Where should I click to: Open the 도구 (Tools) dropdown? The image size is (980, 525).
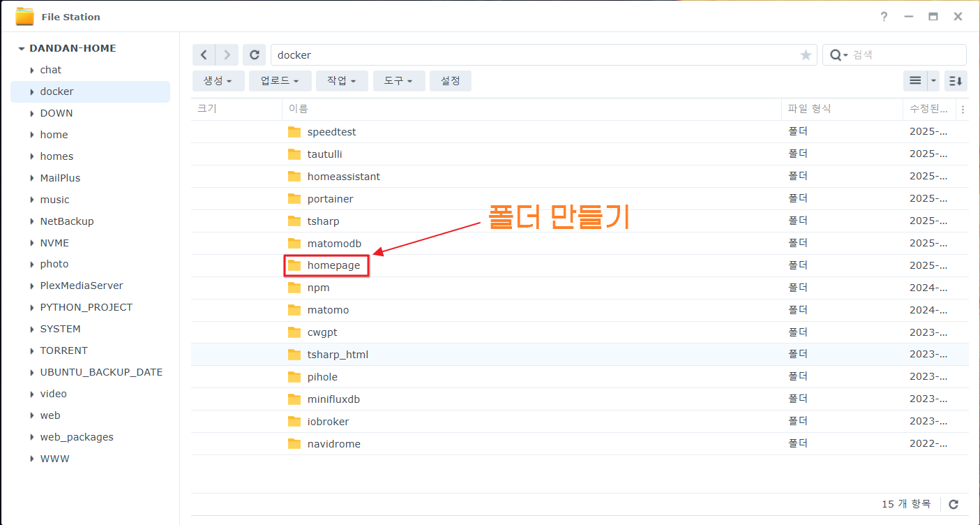(398, 81)
